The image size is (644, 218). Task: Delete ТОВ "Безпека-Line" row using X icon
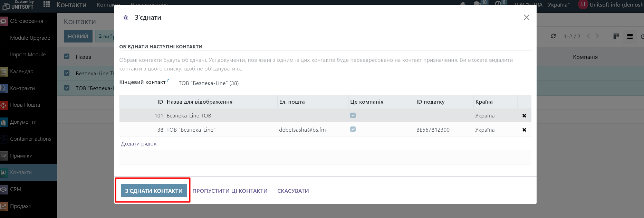tap(524, 130)
